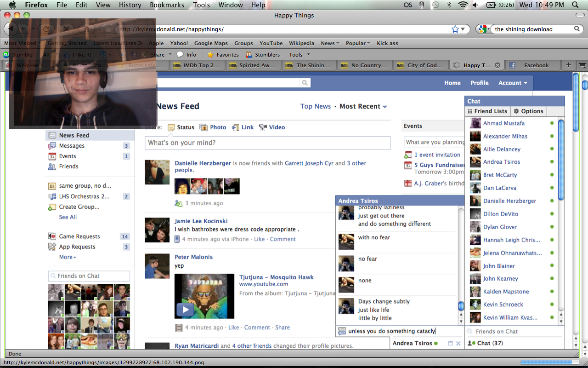Image resolution: width=588 pixels, height=368 pixels.
Task: Click the 1 event invitation link
Action: pyautogui.click(x=437, y=155)
